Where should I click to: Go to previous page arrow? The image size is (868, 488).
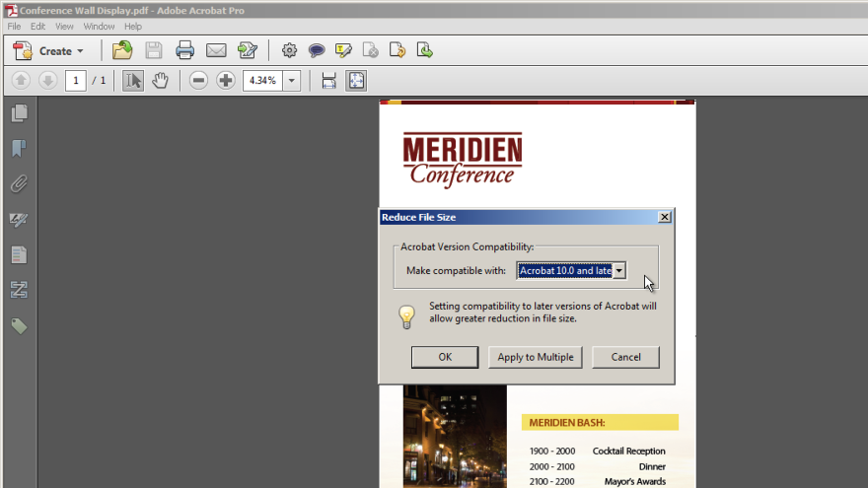coord(21,81)
